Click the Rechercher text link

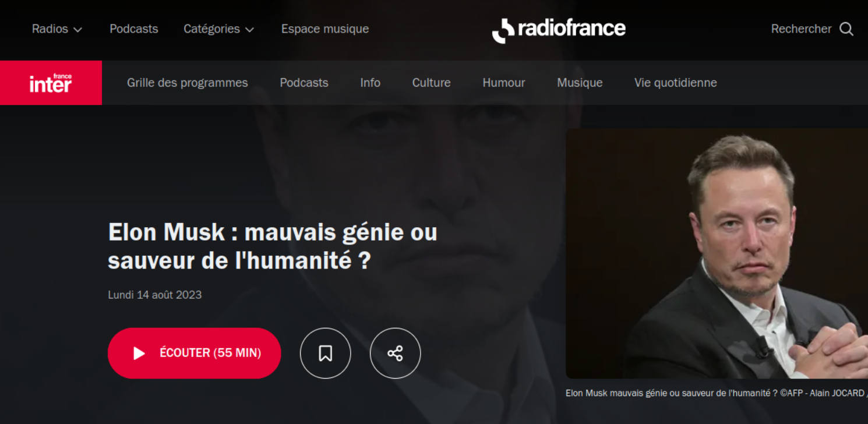click(801, 29)
